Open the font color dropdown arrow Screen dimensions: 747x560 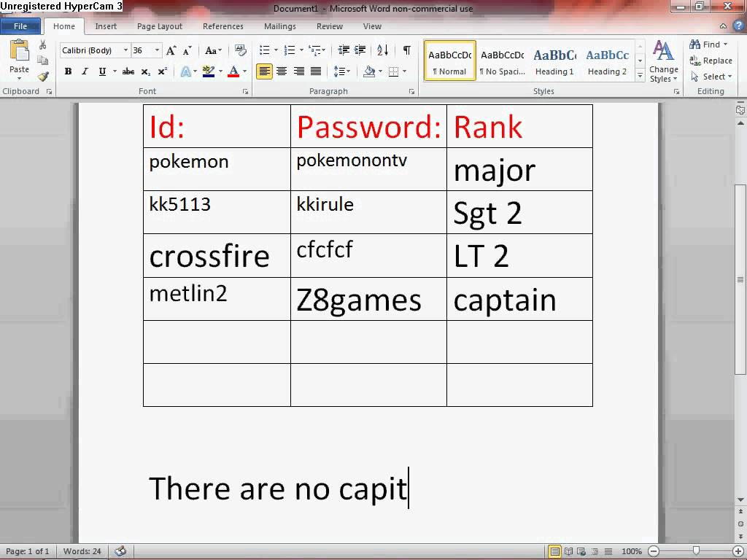pyautogui.click(x=245, y=71)
